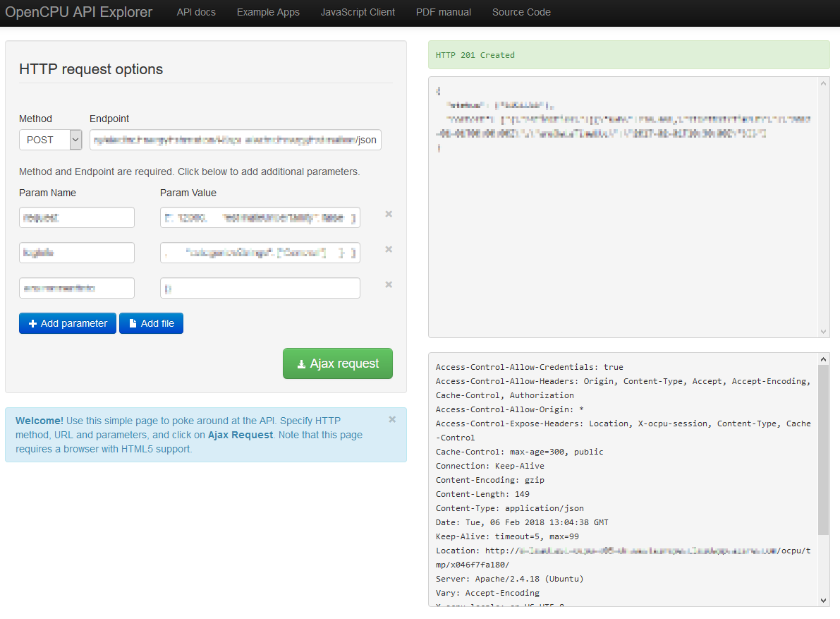Open the API docs menu item
This screenshot has width=840, height=619.
(x=196, y=12)
